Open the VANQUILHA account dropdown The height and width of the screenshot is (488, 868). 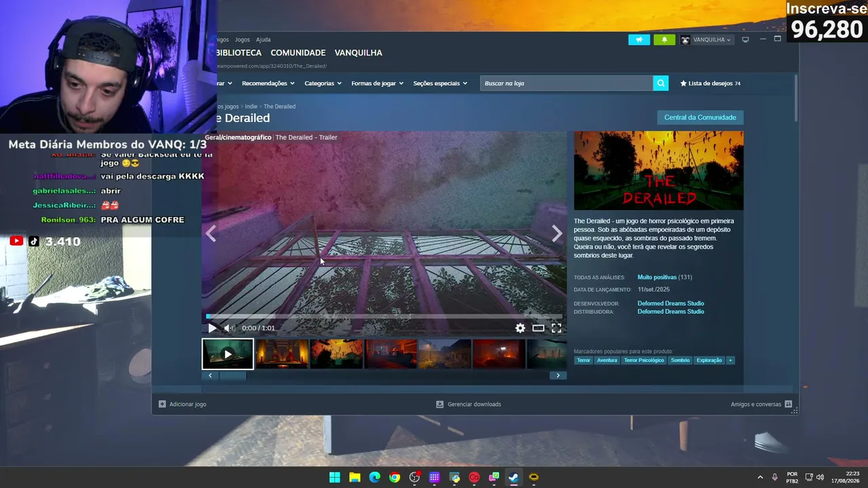pyautogui.click(x=706, y=39)
